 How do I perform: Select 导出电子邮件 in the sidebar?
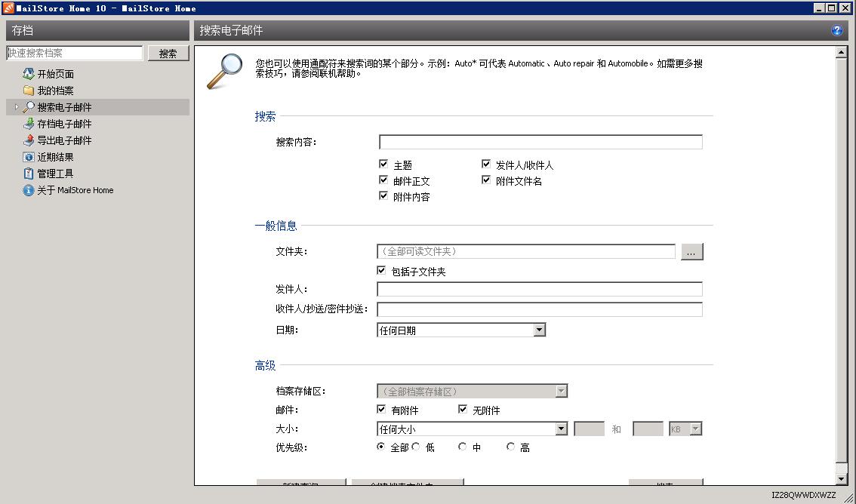point(64,140)
